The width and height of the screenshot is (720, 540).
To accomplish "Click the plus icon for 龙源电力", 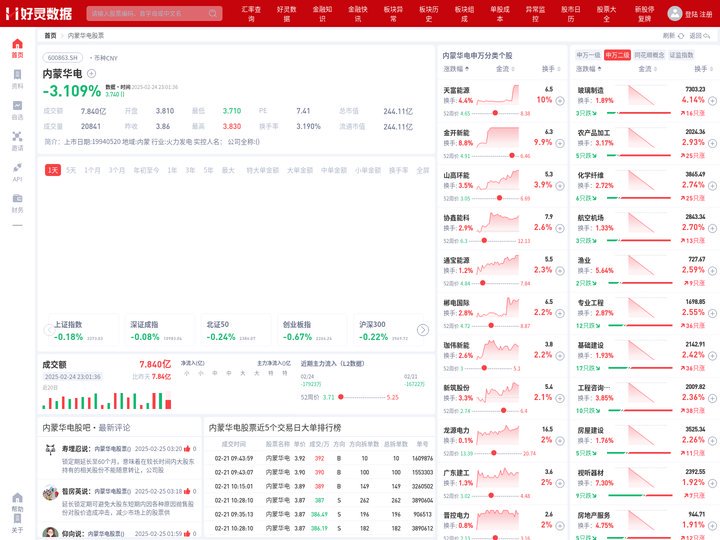I will (x=560, y=441).
